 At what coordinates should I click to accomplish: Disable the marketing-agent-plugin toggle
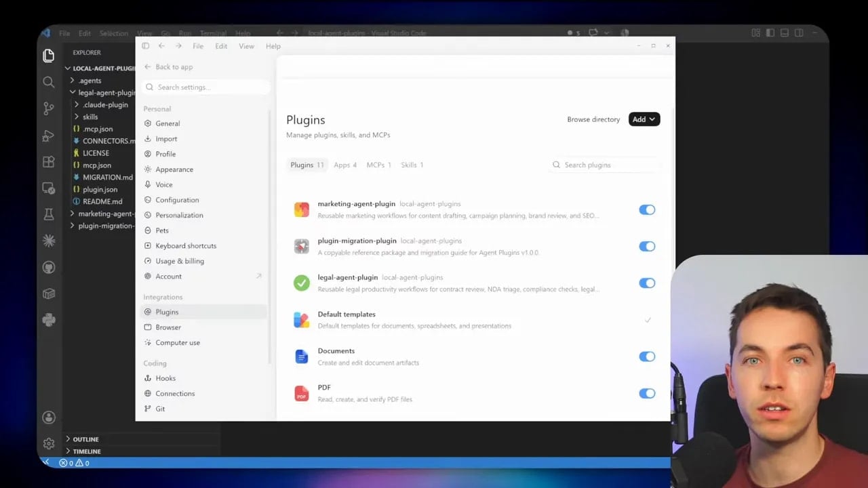click(647, 209)
